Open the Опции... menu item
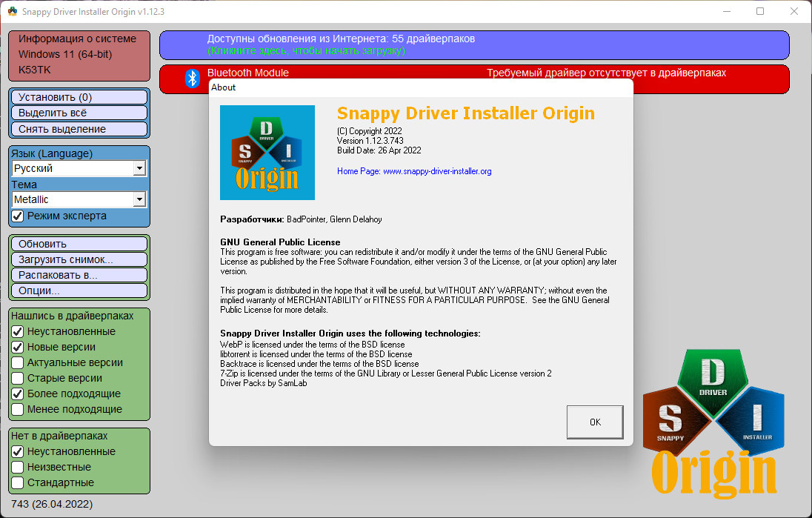This screenshot has height=518, width=812. tap(79, 290)
